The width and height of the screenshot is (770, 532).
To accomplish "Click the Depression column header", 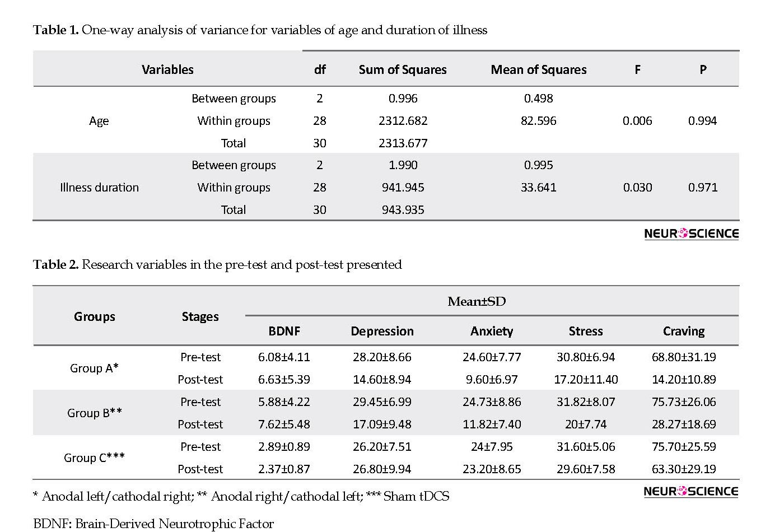I will tap(382, 331).
